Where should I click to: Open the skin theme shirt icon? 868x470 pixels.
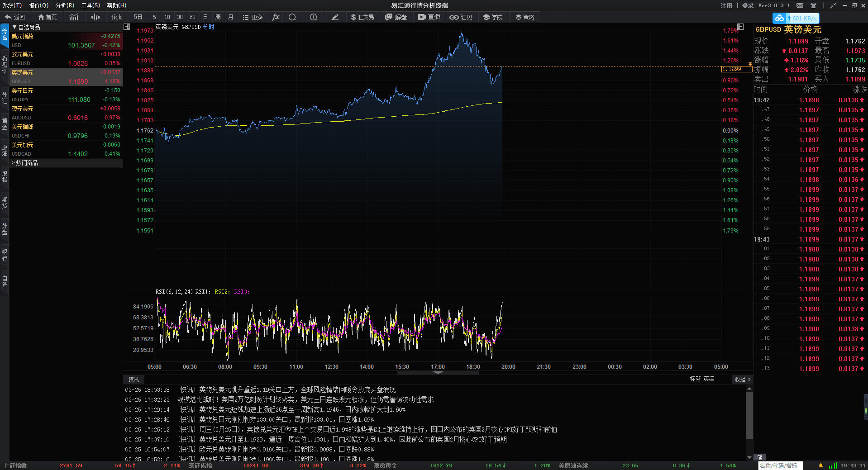813,5
